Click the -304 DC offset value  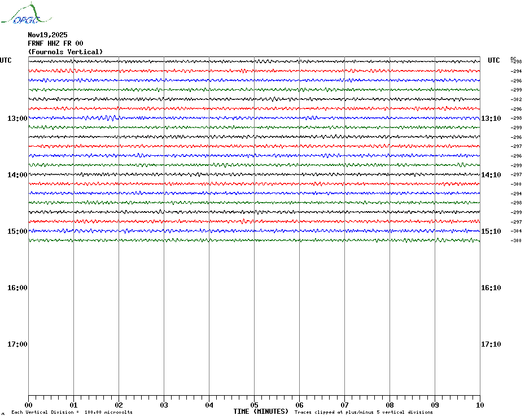[x=517, y=231]
